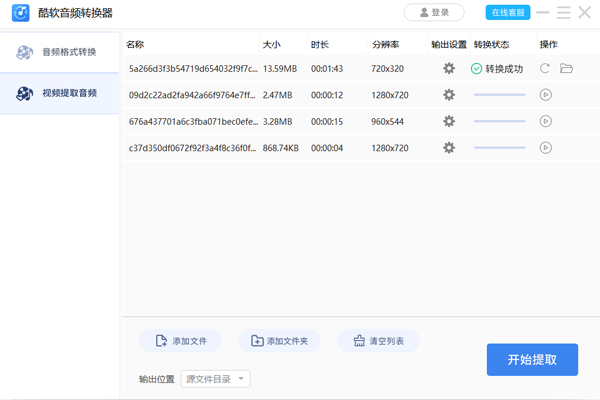The image size is (600, 400).
Task: Click progress bar of 09d2c22ad file
Action: (499, 95)
